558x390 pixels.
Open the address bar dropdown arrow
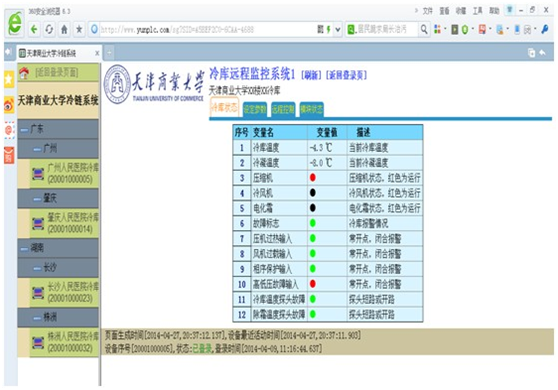338,30
